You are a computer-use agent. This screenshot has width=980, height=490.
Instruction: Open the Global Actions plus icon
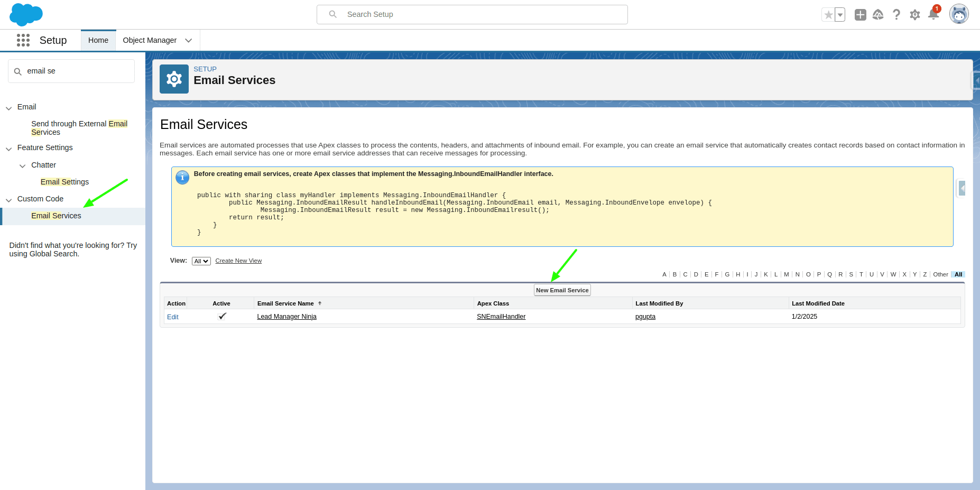(861, 15)
